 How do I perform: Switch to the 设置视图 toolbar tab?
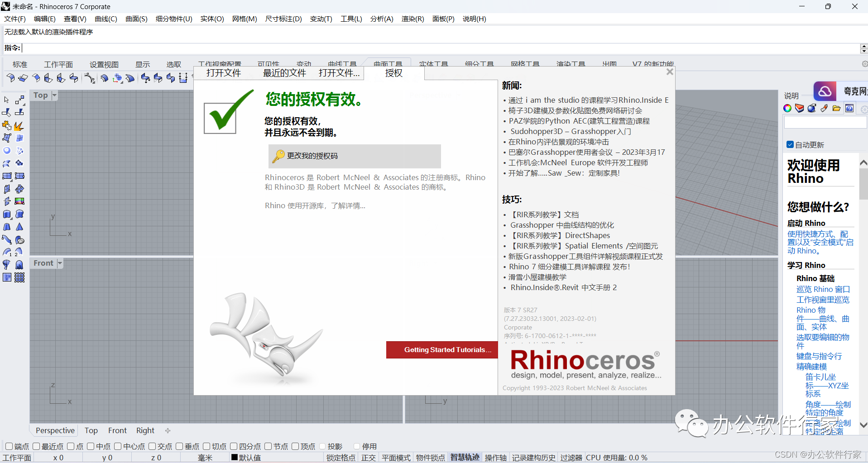[104, 64]
